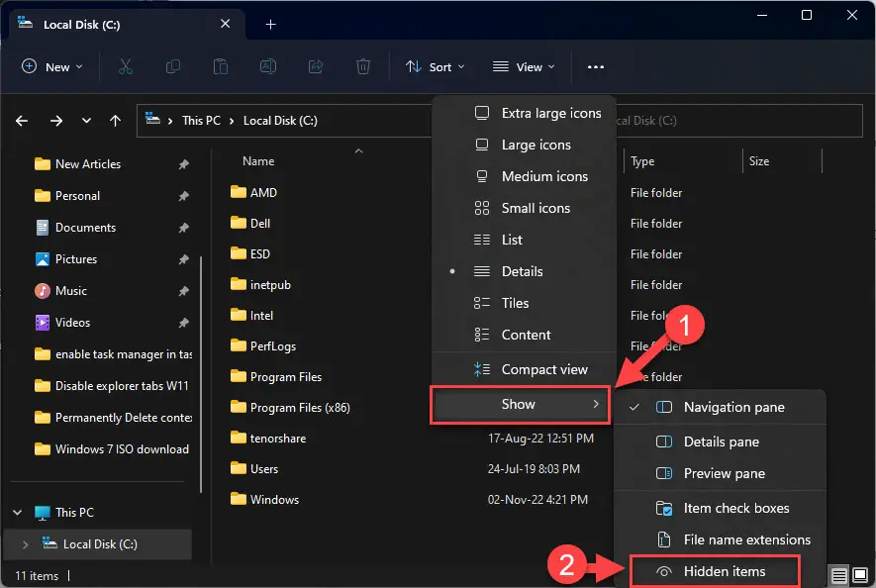Screen dimensions: 876x588
Task: Click the New button
Action: click(x=53, y=66)
